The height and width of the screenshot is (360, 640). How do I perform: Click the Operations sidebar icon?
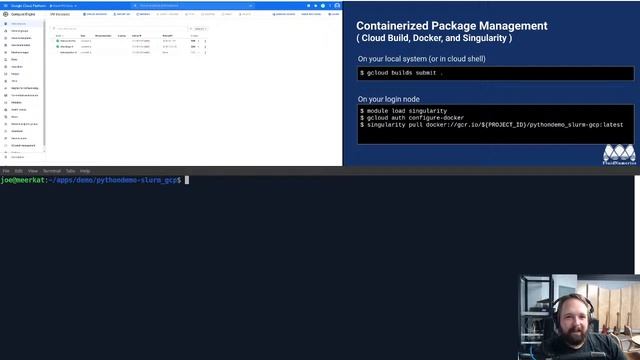pos(6,131)
